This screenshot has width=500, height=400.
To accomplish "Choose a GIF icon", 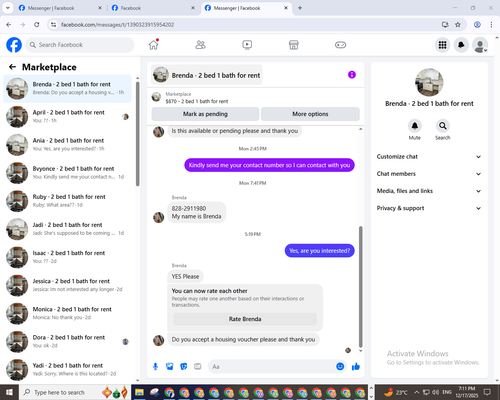I will tap(198, 367).
